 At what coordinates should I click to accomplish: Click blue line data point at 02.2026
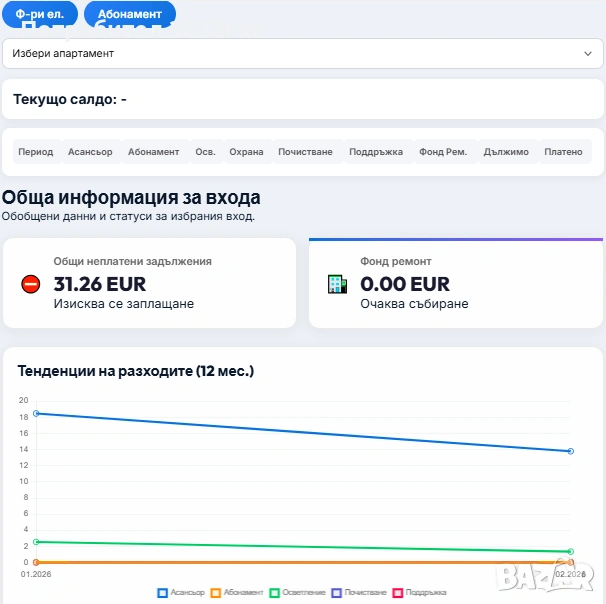(570, 451)
